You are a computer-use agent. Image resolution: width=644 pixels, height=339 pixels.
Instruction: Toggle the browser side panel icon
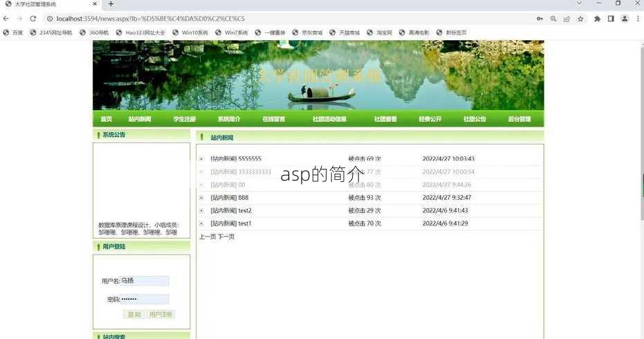611,19
